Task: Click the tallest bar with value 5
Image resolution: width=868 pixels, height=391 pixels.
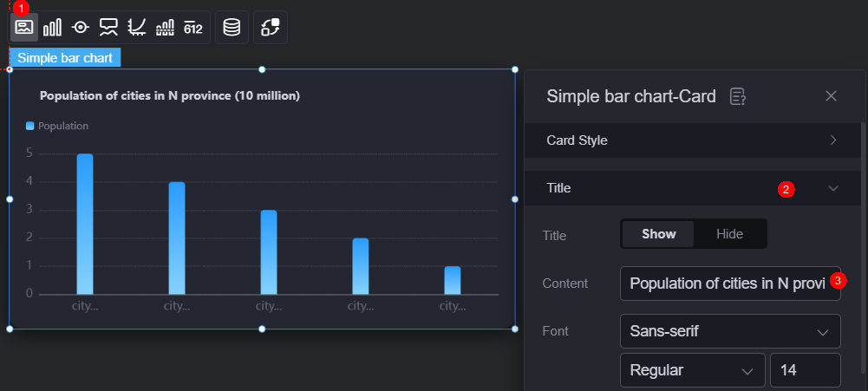Action: (85, 224)
